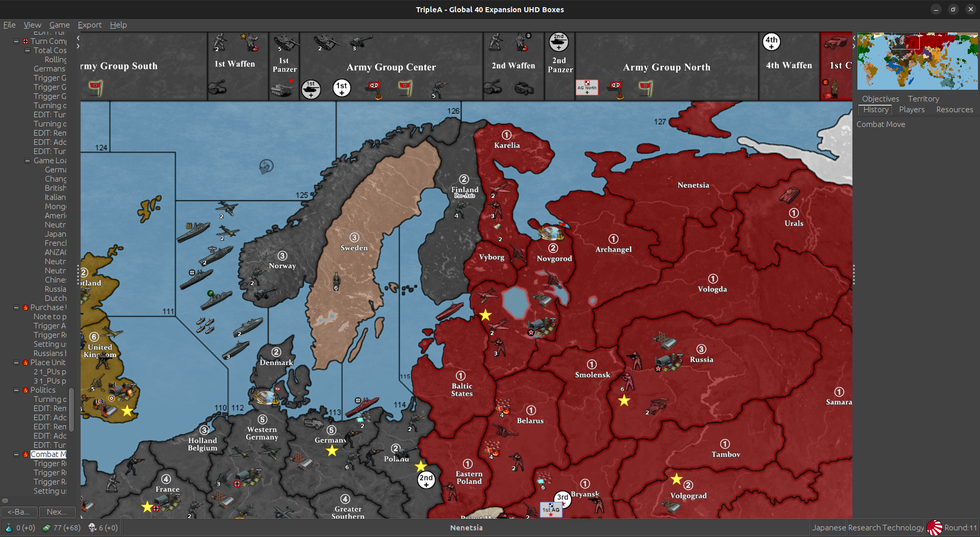Viewport: 980px width, 537px height.
Task: Open the View menu
Action: (x=32, y=24)
